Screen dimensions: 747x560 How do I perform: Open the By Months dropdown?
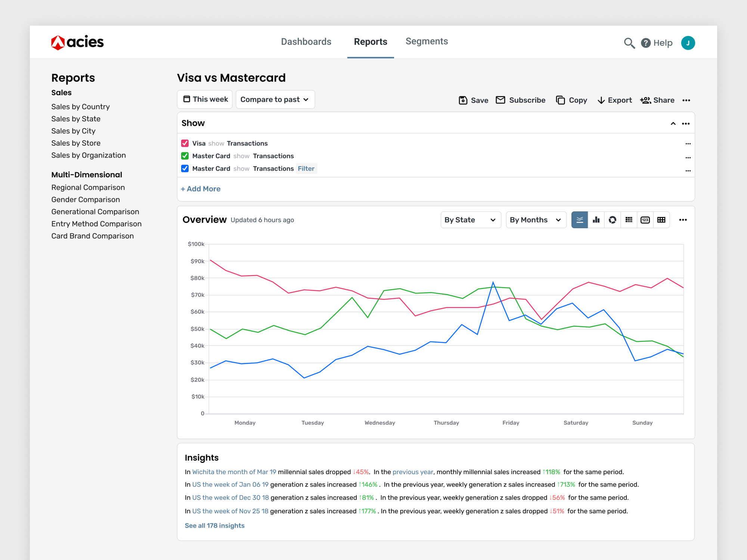[x=536, y=220]
